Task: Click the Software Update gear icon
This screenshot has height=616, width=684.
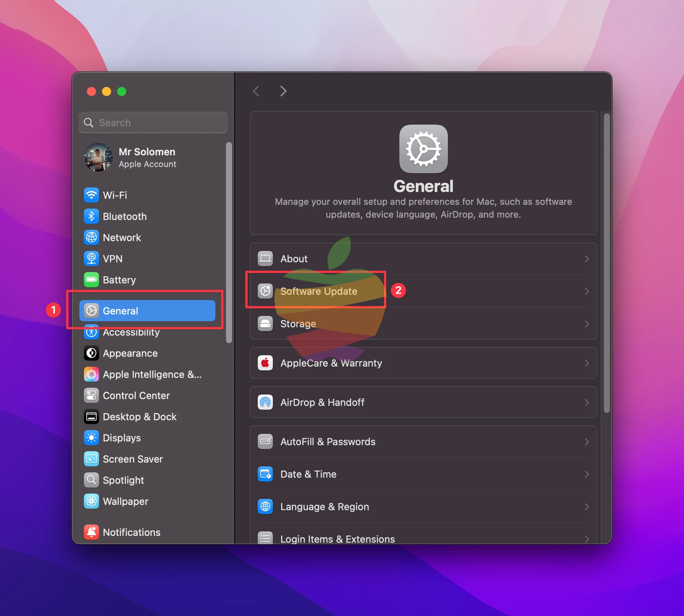Action: pyautogui.click(x=265, y=291)
